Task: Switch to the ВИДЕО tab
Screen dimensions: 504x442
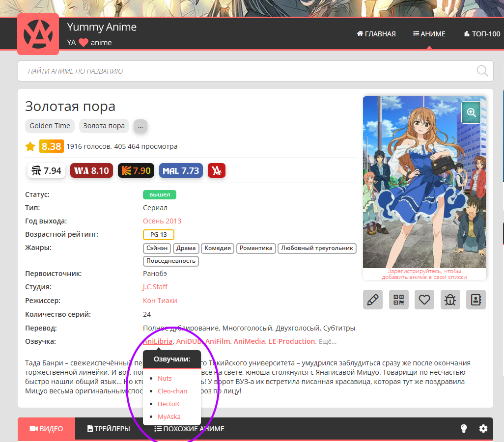Action: (x=46, y=429)
